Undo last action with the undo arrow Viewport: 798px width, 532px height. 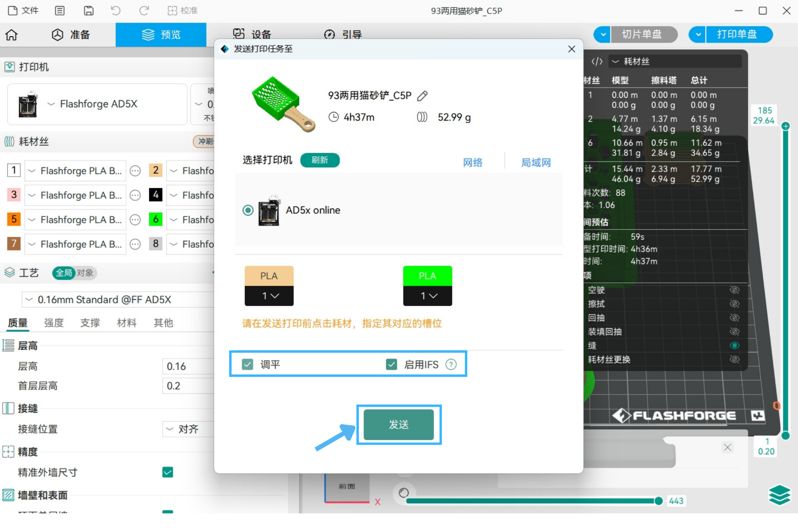[115, 11]
